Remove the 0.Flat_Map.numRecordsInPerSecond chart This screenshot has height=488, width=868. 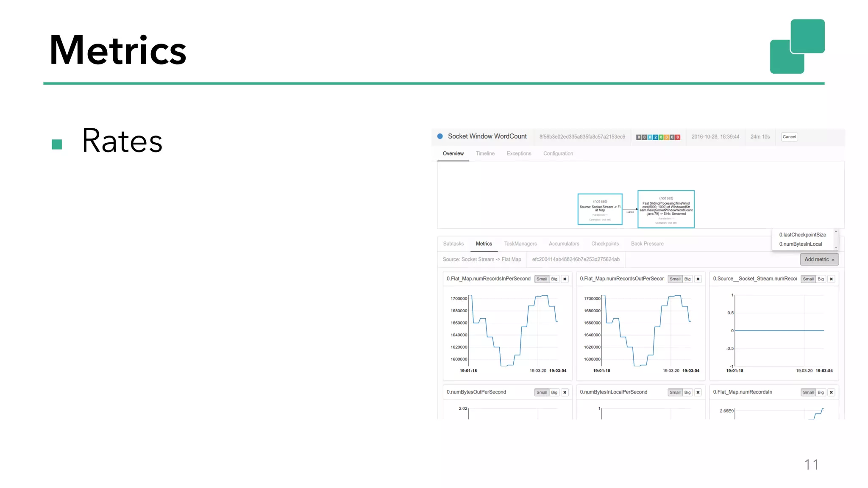tap(565, 279)
